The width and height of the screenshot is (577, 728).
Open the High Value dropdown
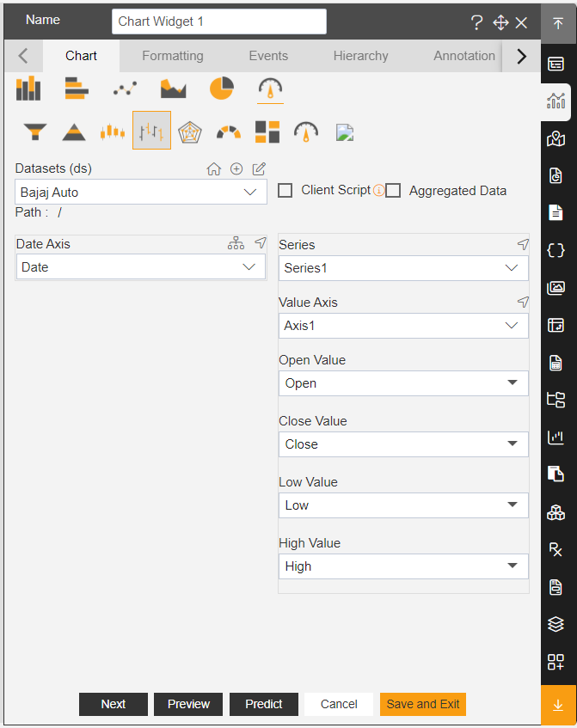(403, 566)
